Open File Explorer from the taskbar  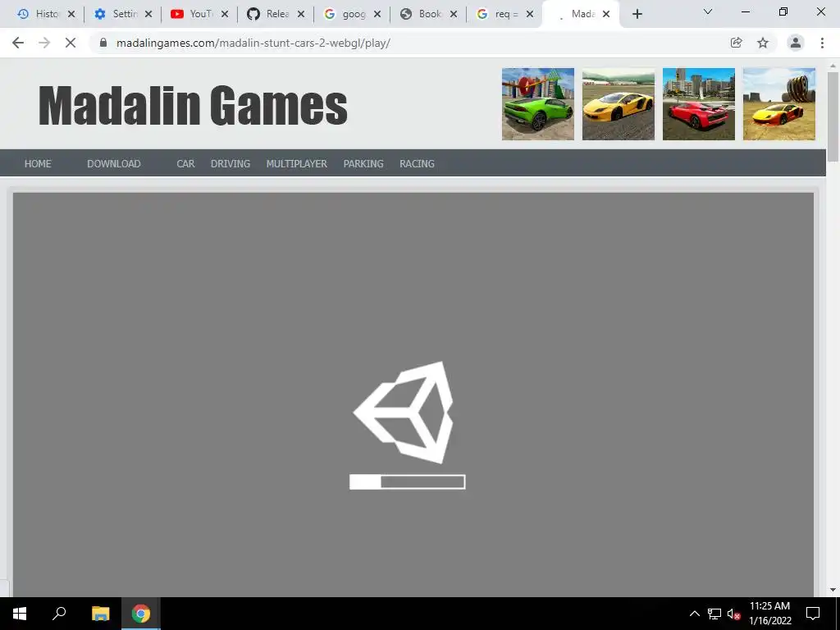click(100, 614)
